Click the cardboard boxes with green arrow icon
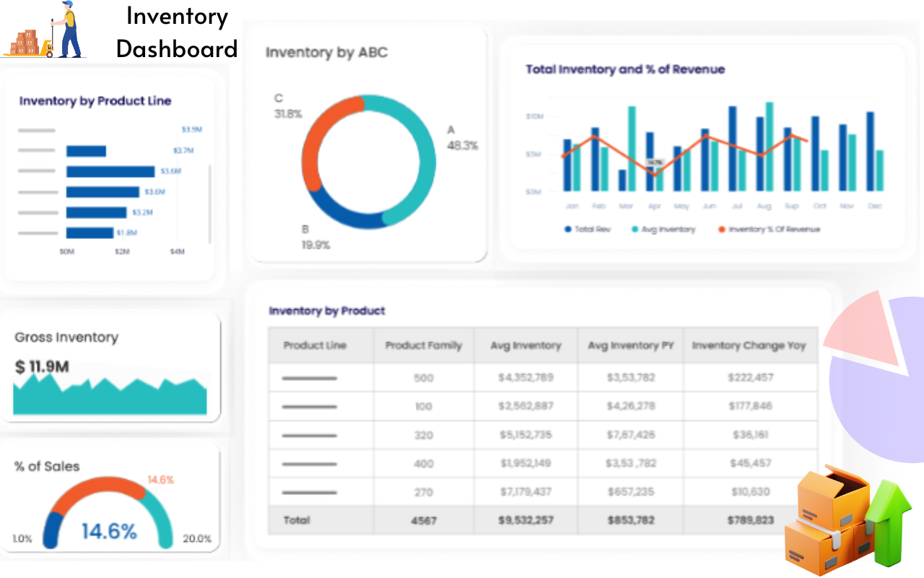 point(848,520)
